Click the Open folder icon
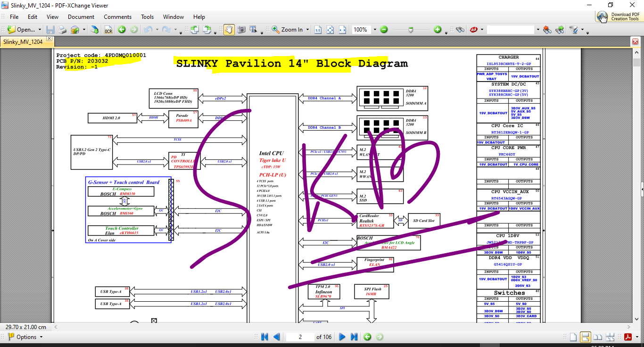 tap(11, 30)
